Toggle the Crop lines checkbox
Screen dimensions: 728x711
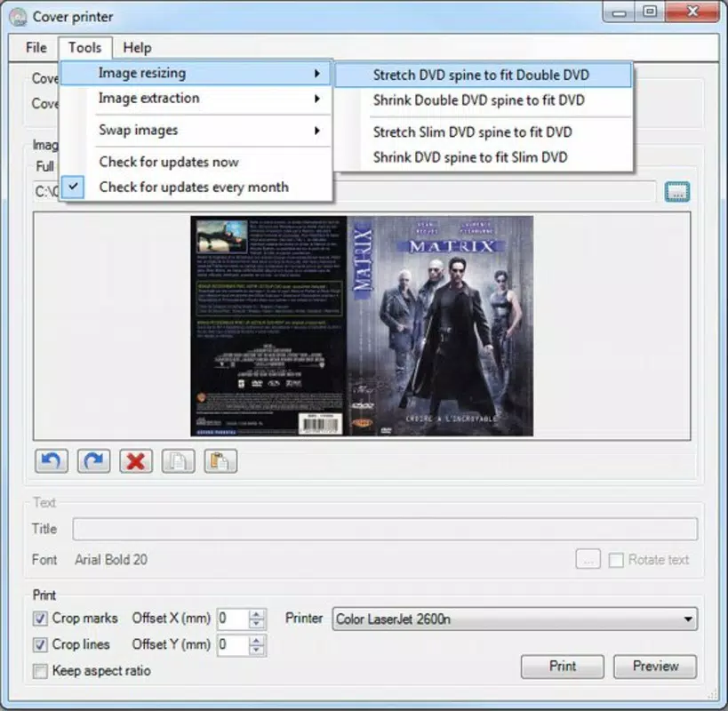coord(40,644)
